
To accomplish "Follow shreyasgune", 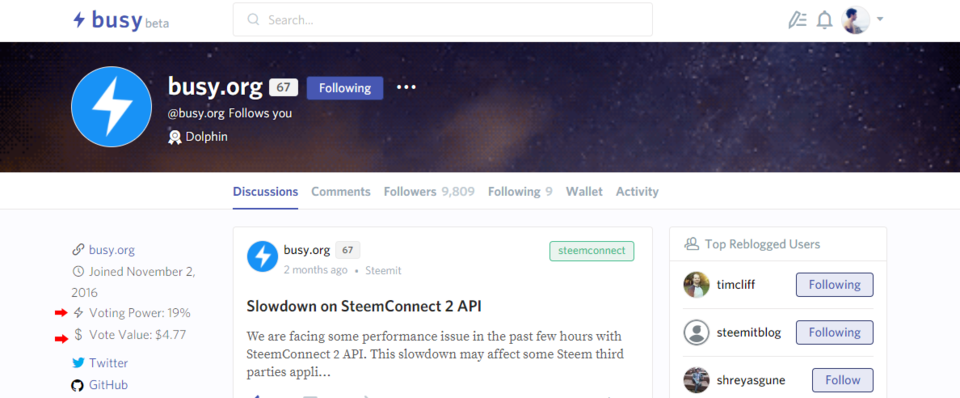I will pyautogui.click(x=842, y=380).
